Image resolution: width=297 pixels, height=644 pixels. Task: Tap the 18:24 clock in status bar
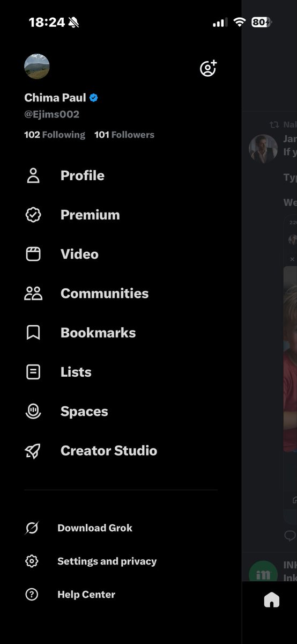tap(47, 22)
